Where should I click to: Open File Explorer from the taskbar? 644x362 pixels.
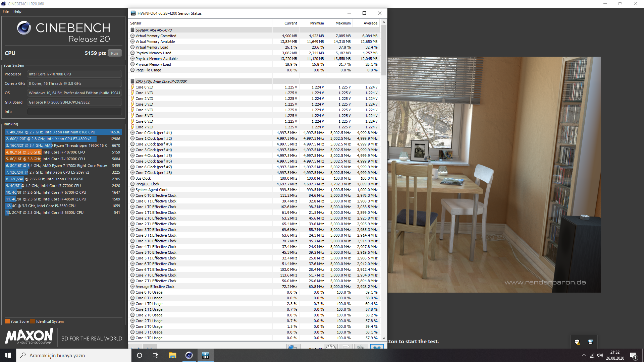172,355
